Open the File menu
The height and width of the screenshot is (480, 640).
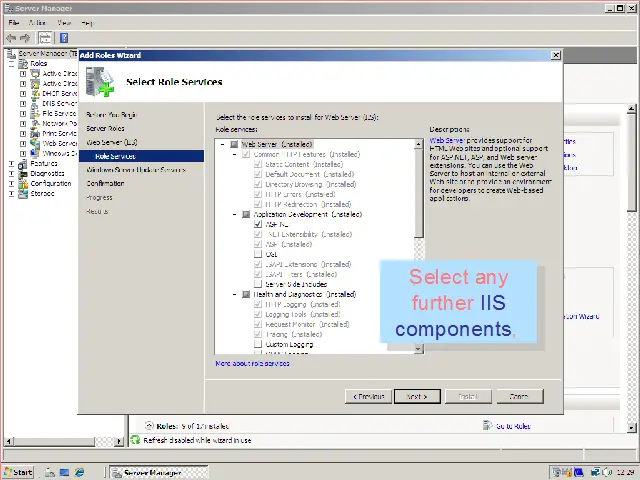14,23
